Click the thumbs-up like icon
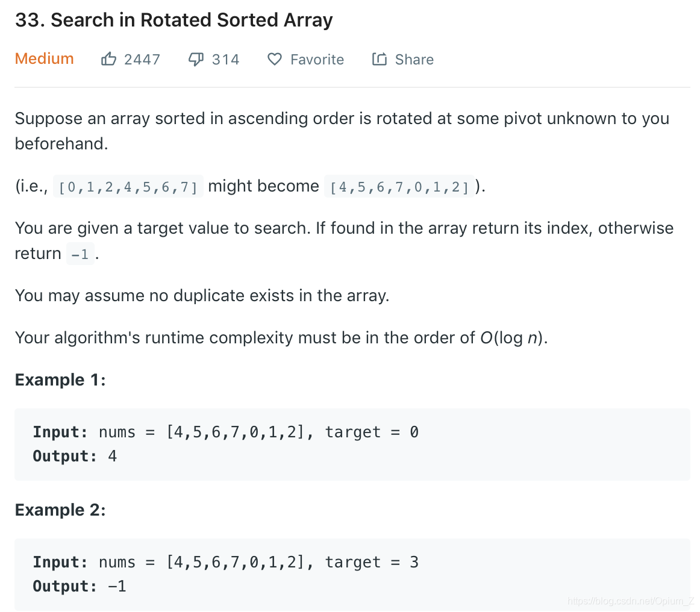700x612 pixels. [108, 59]
